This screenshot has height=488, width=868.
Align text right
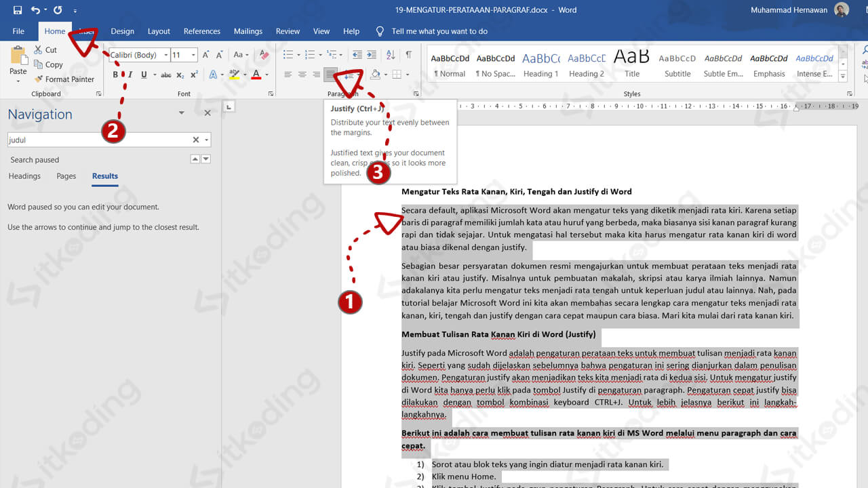[x=316, y=75]
